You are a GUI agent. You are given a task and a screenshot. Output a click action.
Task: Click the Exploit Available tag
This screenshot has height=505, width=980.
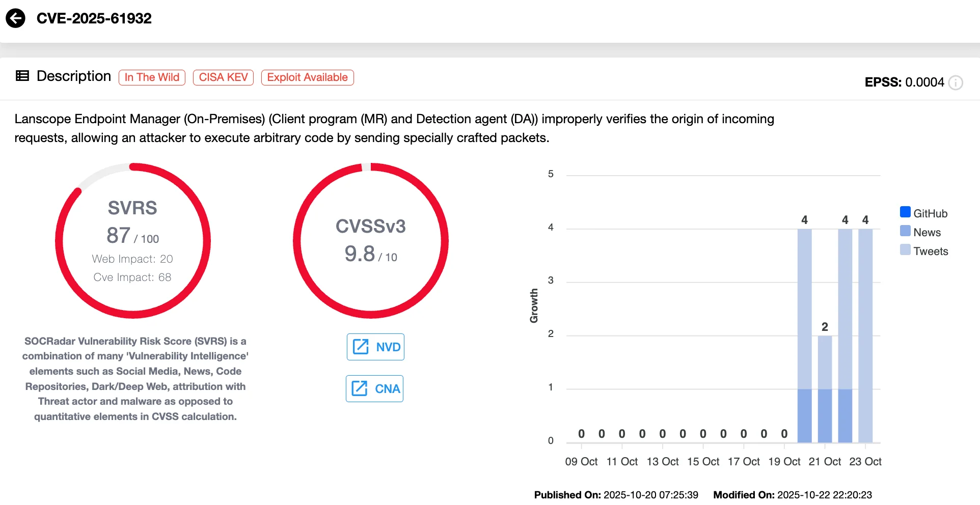pyautogui.click(x=307, y=77)
